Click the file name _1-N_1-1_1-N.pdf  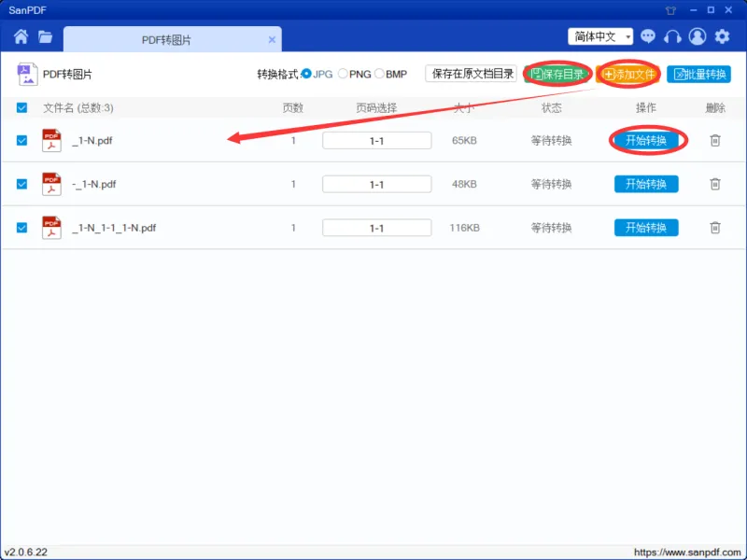pos(114,228)
